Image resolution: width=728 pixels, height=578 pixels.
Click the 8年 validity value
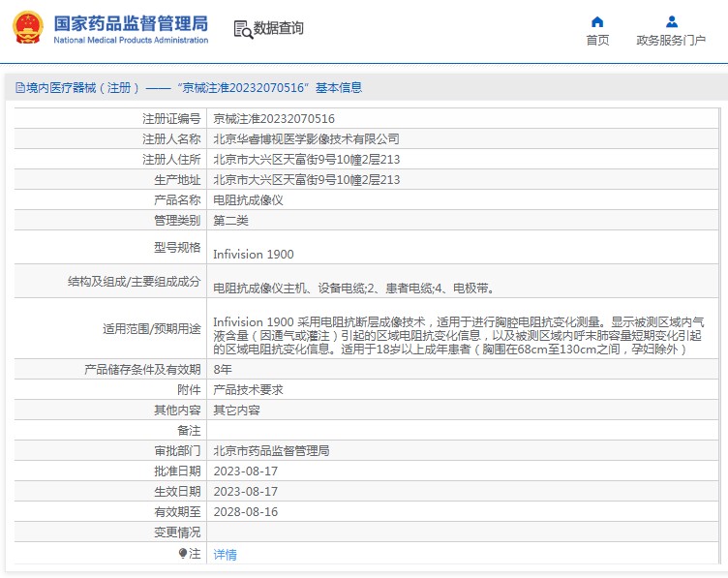[x=223, y=369]
